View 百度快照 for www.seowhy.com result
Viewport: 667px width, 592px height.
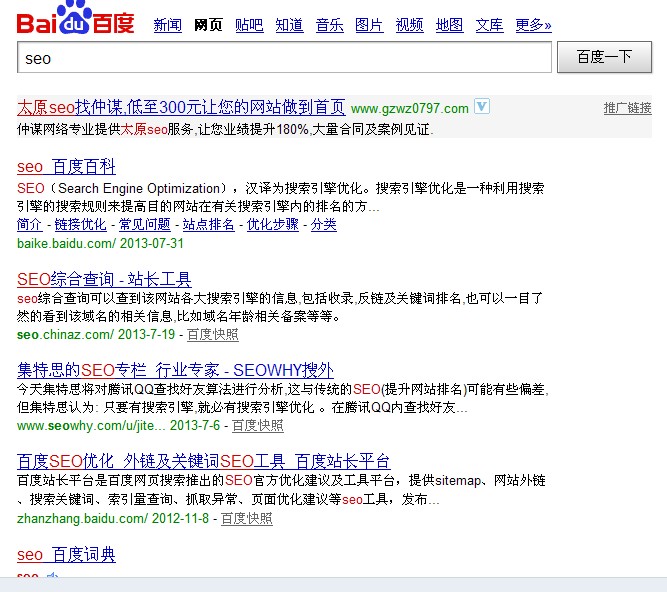[x=258, y=426]
